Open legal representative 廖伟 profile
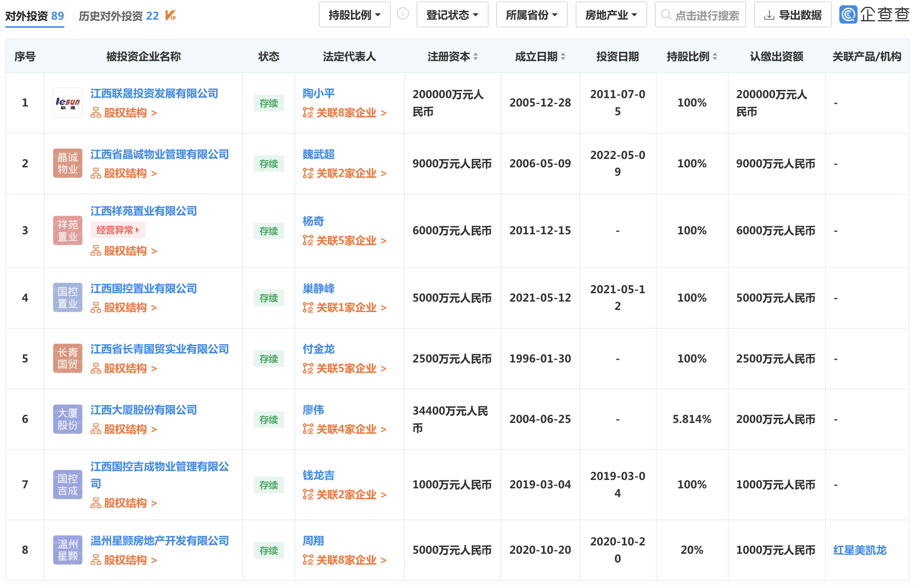920x588 pixels. (313, 410)
